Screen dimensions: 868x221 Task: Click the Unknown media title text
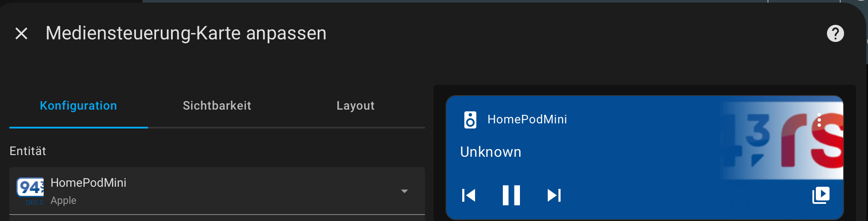coord(490,152)
